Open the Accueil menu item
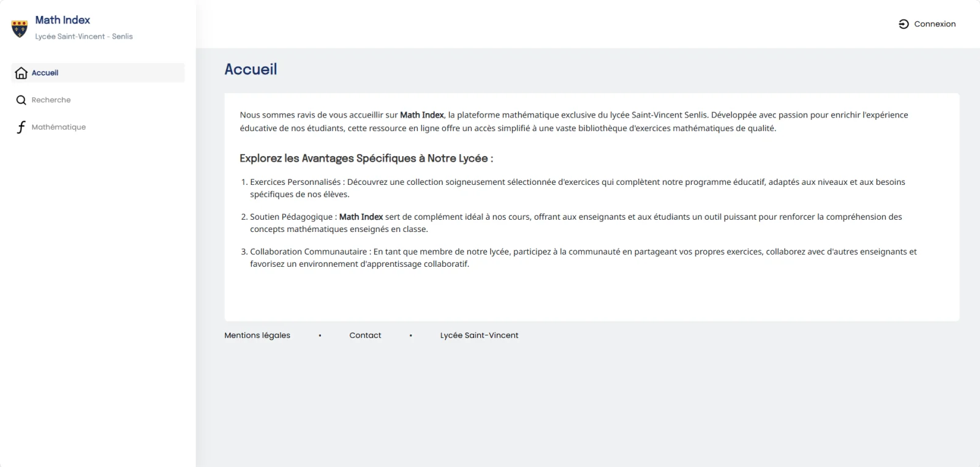Screen dimensions: 980x467 pyautogui.click(x=98, y=73)
